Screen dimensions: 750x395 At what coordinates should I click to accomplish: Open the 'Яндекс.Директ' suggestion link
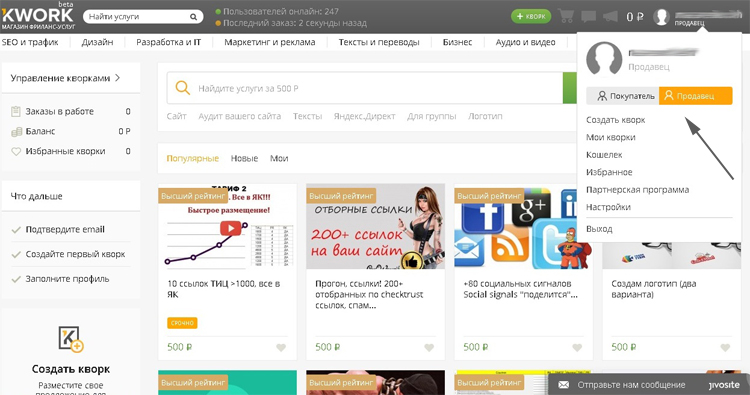pyautogui.click(x=364, y=116)
